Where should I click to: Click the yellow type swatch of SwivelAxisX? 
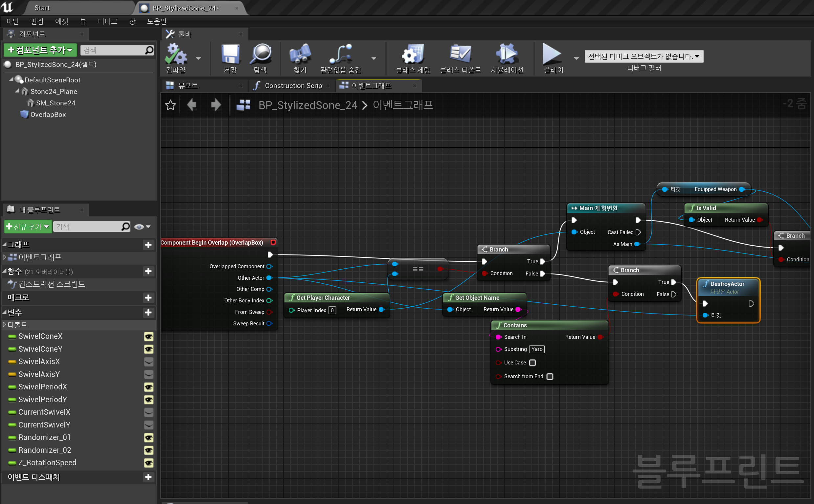click(12, 362)
